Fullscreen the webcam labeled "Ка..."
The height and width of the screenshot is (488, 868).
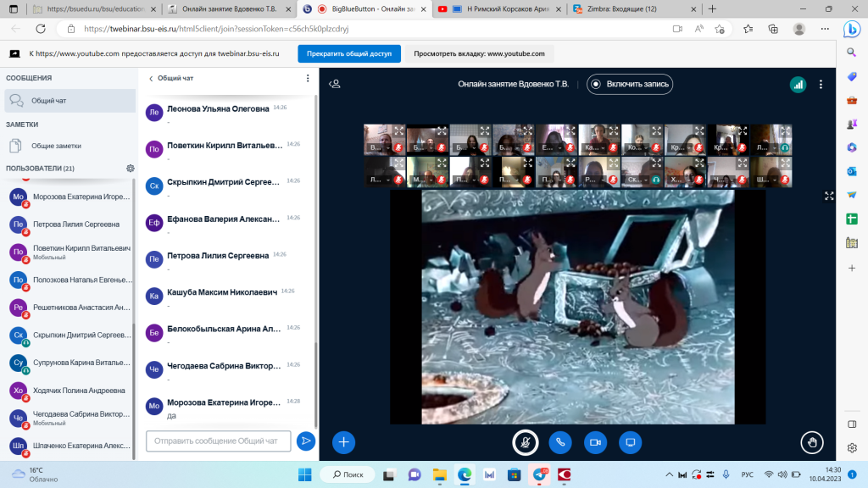[x=614, y=131]
